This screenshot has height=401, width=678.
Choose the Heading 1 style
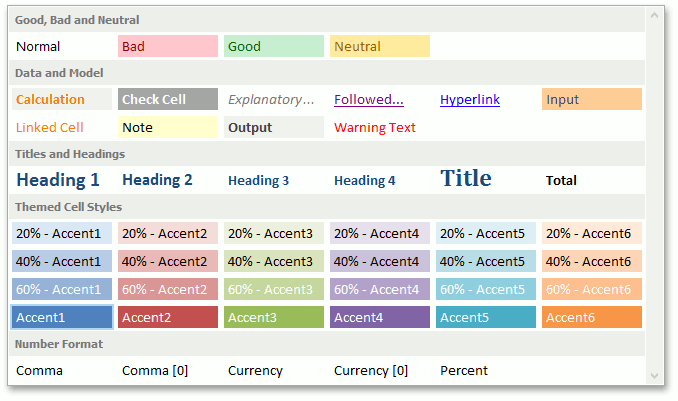point(61,181)
